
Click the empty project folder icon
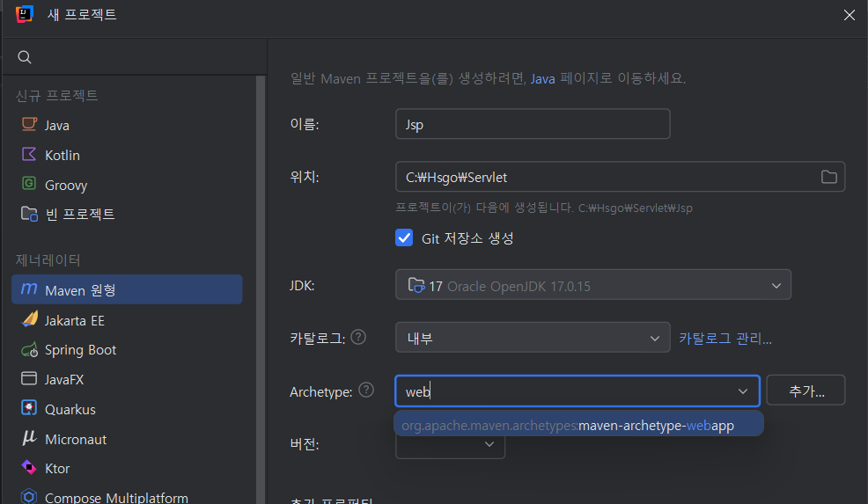[29, 214]
